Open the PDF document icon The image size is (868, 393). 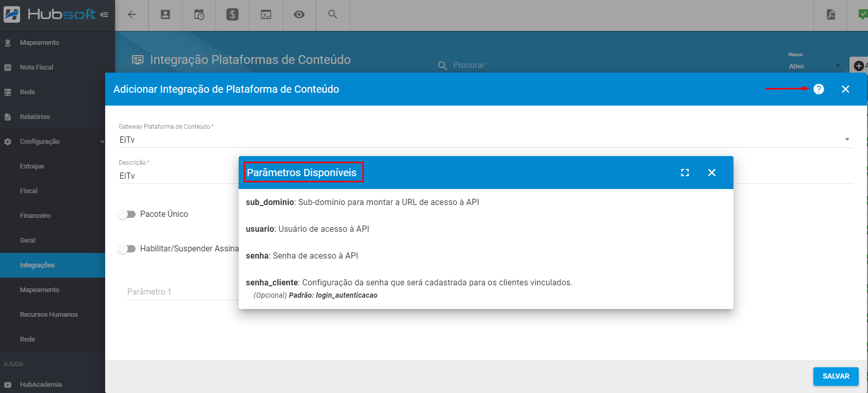click(x=831, y=14)
